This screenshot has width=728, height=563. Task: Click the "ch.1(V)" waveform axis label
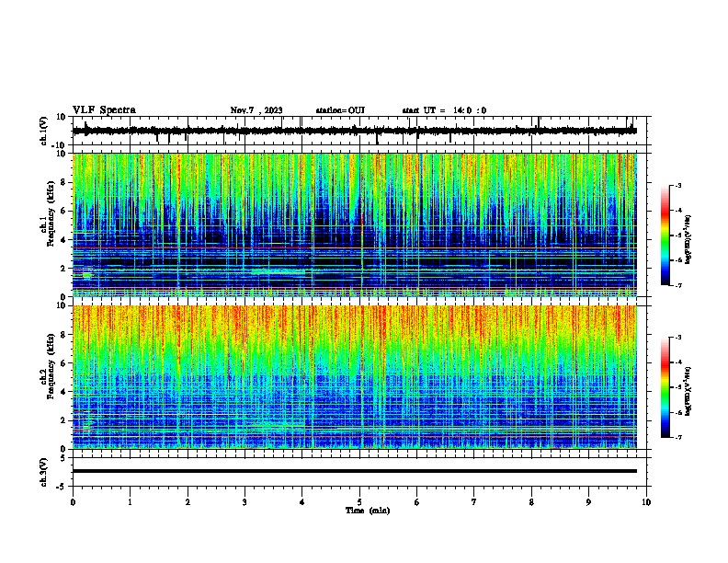[x=44, y=131]
